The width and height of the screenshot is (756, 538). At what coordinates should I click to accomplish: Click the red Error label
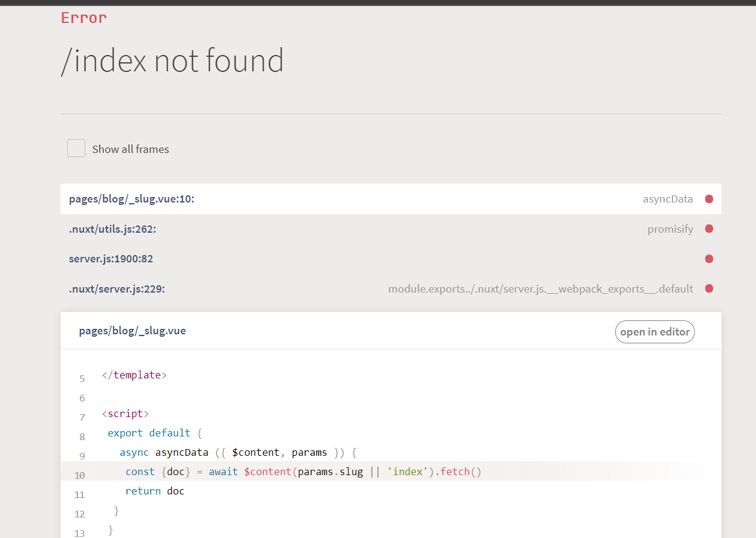tap(84, 18)
